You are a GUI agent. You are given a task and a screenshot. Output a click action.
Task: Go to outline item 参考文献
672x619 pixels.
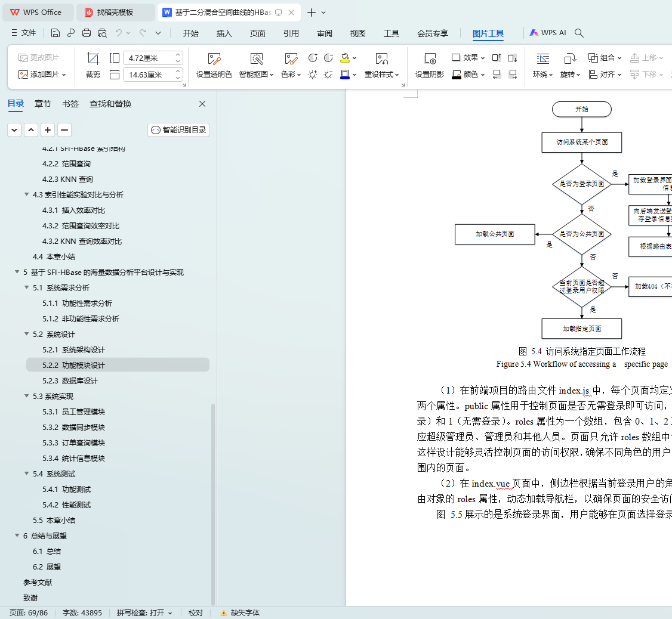pyautogui.click(x=38, y=582)
